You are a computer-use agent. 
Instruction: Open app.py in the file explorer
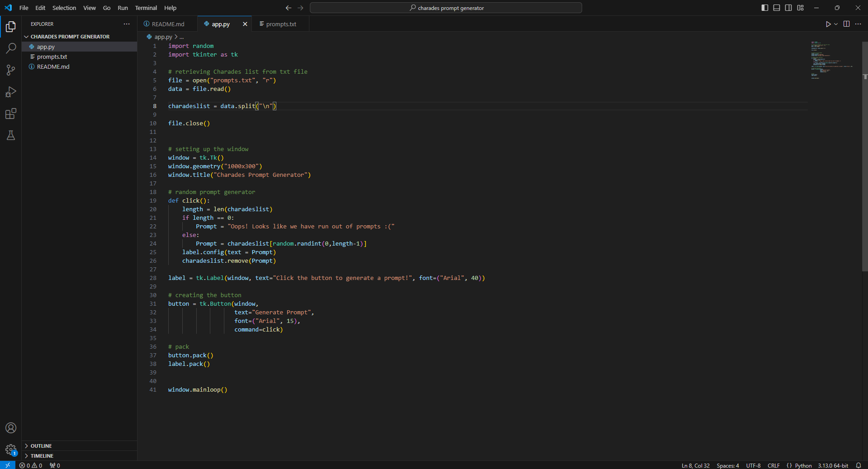(80, 47)
